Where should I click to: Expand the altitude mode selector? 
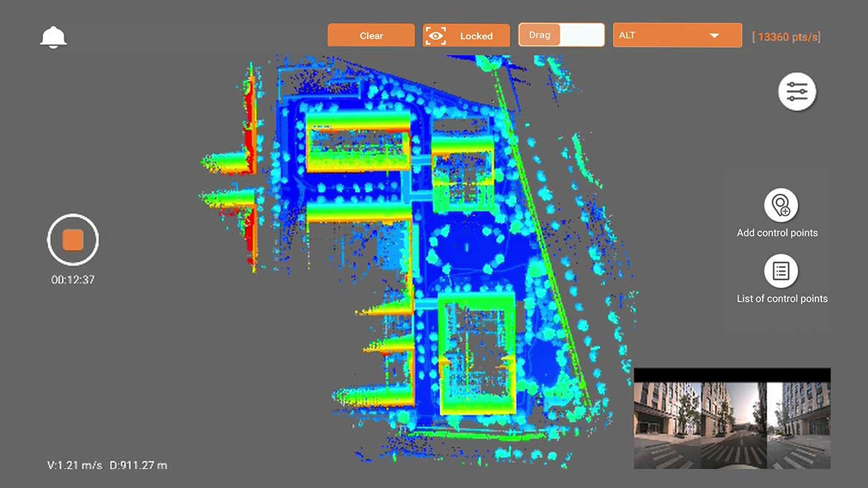pos(677,34)
